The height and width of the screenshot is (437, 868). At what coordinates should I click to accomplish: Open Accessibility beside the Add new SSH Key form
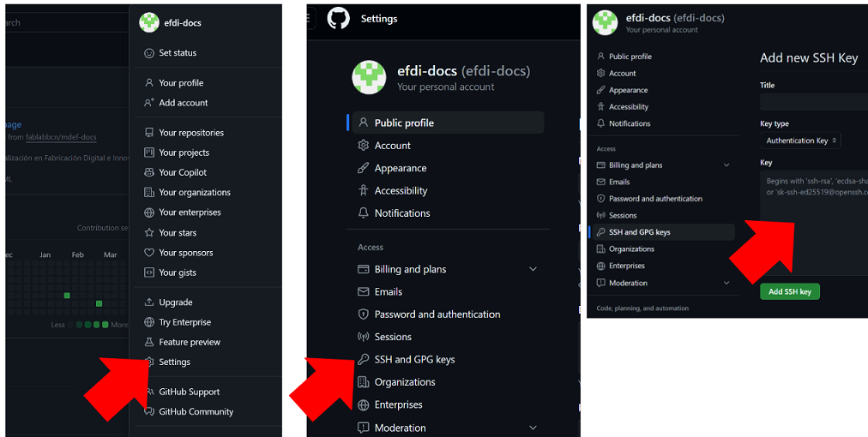click(x=629, y=107)
